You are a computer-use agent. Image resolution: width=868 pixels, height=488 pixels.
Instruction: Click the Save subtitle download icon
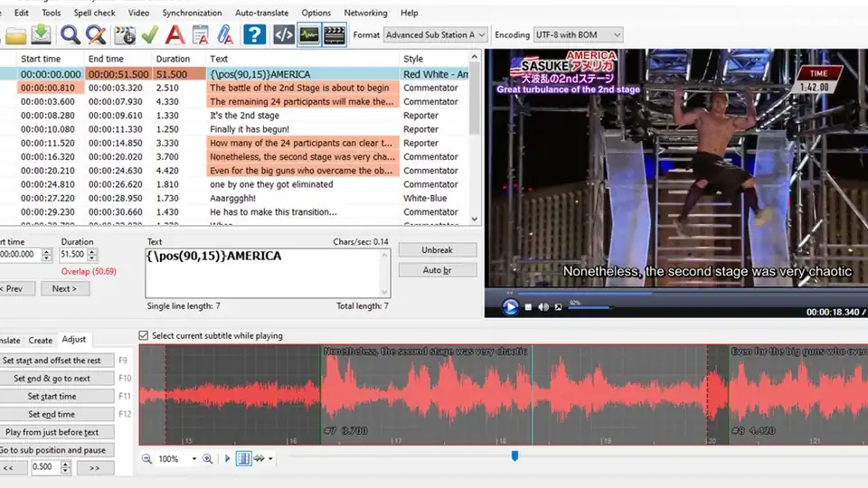(x=41, y=35)
